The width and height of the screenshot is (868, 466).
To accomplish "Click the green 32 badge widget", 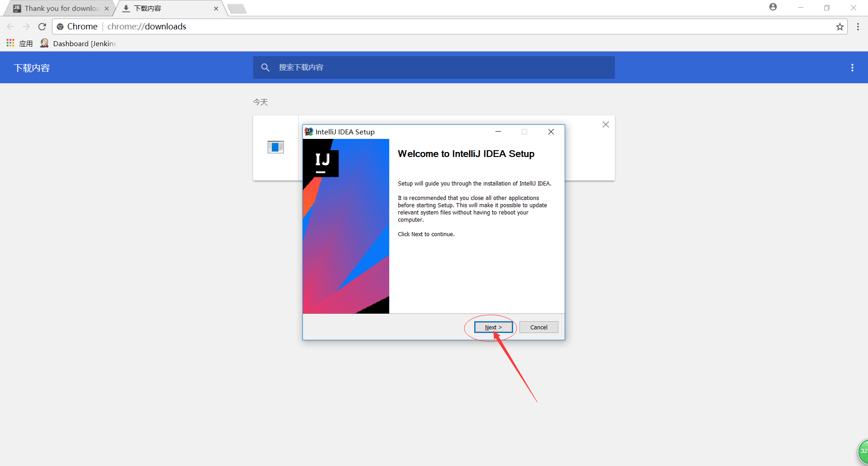I will pyautogui.click(x=863, y=451).
